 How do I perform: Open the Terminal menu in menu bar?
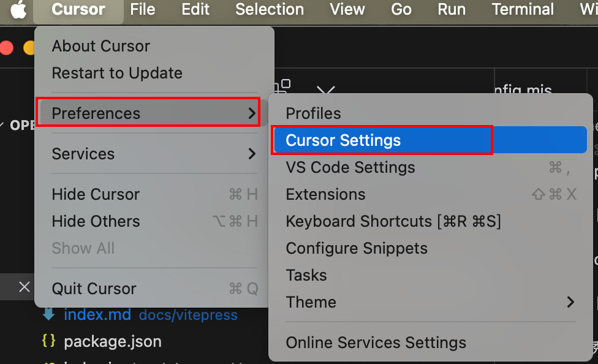point(523,9)
